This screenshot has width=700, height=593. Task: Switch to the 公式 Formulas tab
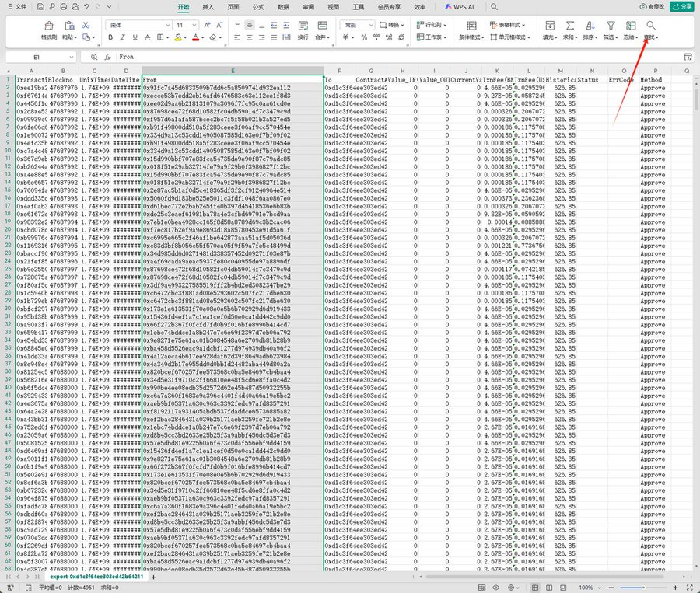258,7
